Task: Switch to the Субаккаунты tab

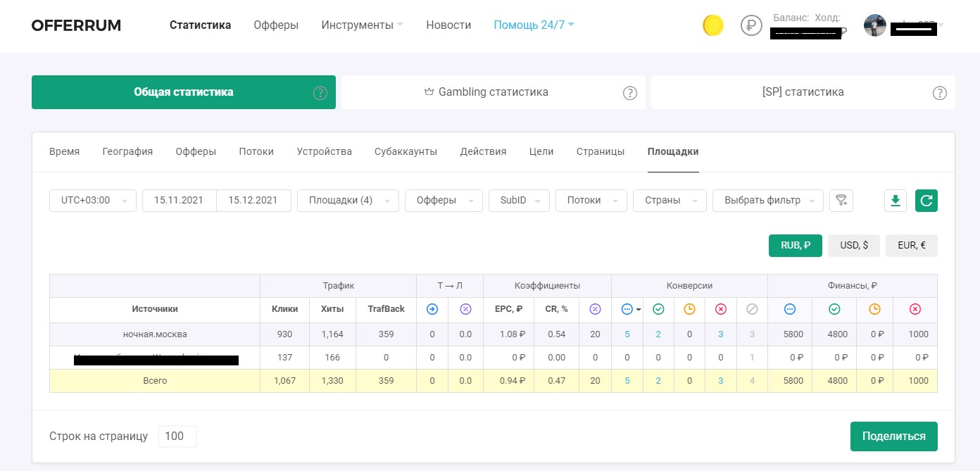Action: pyautogui.click(x=406, y=151)
